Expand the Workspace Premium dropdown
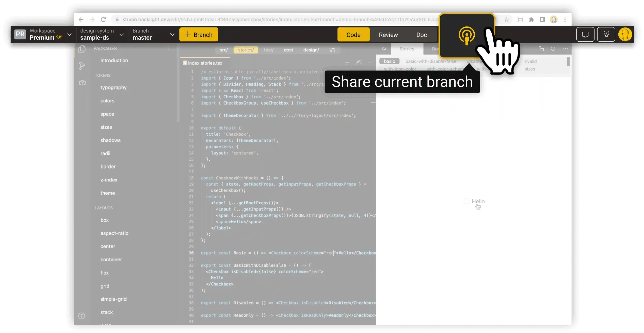The height and width of the screenshot is (333, 644). [x=69, y=34]
